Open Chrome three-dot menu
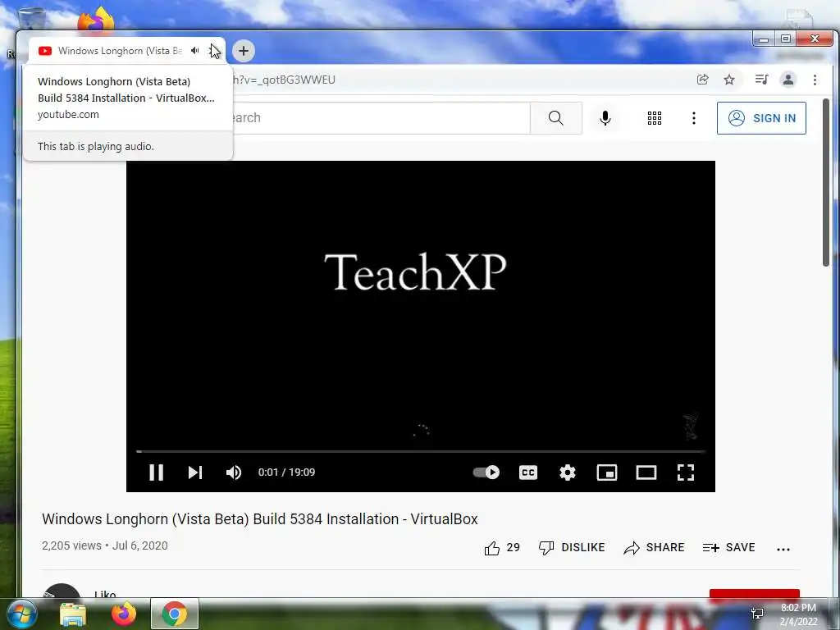The image size is (840, 630). pyautogui.click(x=815, y=80)
